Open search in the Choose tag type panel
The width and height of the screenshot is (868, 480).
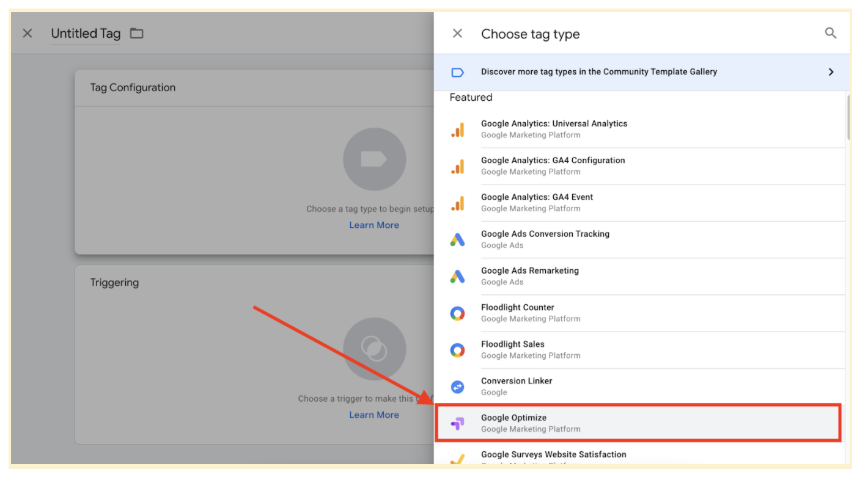[x=831, y=34]
